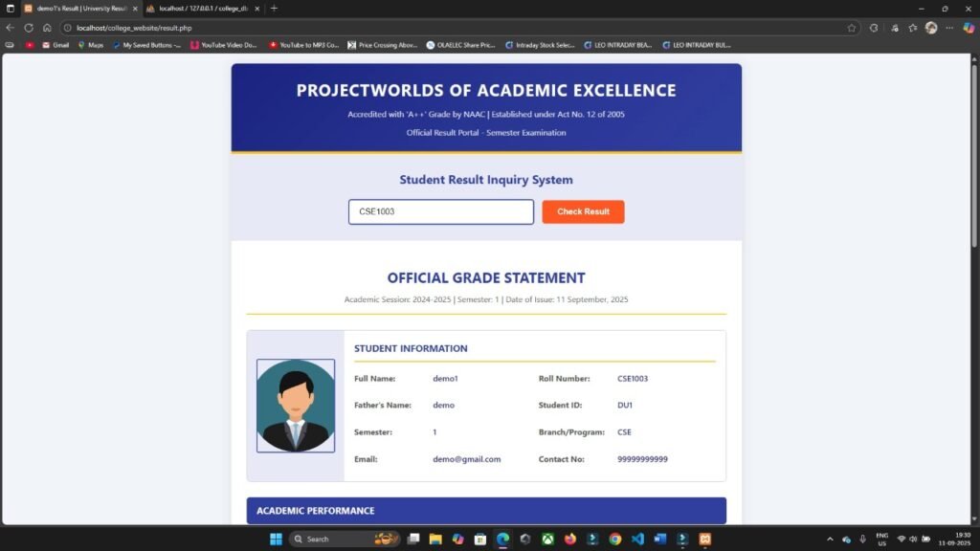Viewport: 980px width, 551px height.
Task: Open the ENG language selector in the tray
Action: [881, 539]
